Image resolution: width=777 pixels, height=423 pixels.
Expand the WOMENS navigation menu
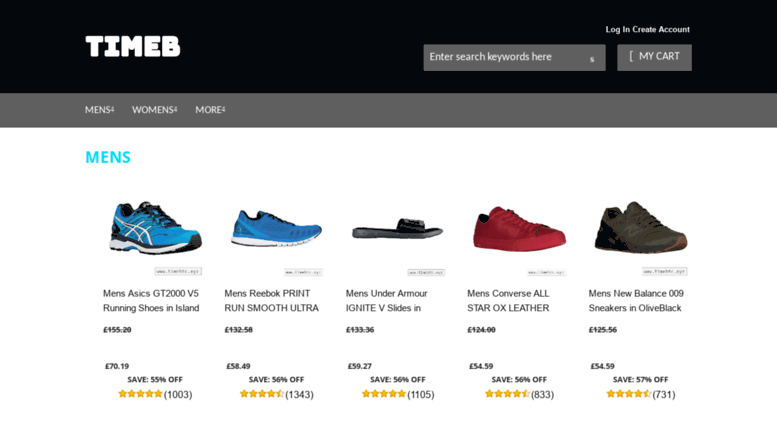(154, 109)
